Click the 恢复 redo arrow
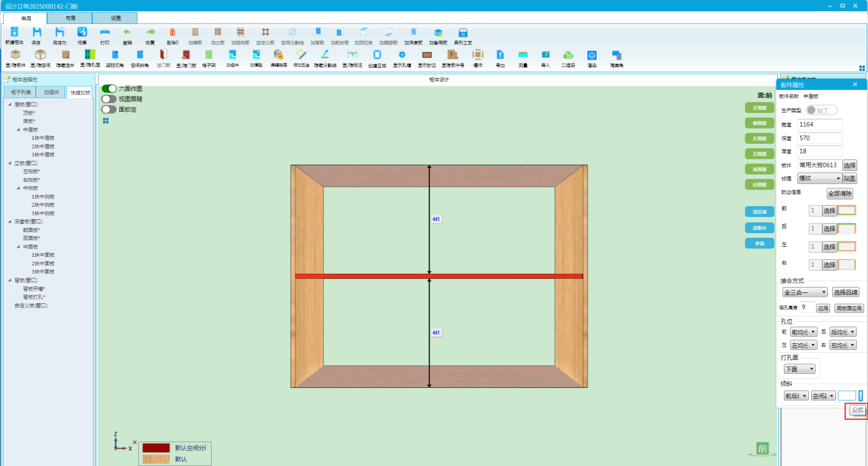Screen dimensions: 868x466 pos(150,33)
